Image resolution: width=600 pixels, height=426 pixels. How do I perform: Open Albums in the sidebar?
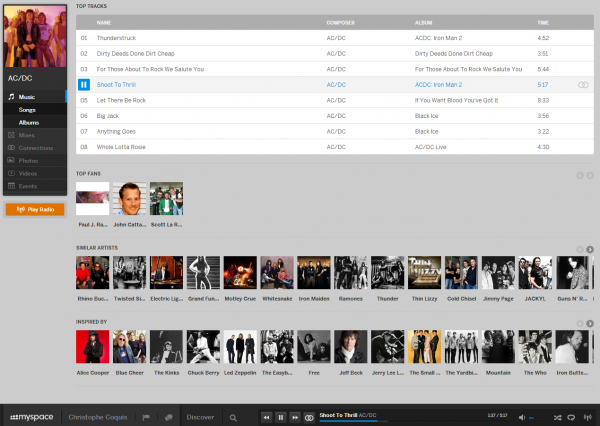point(35,122)
